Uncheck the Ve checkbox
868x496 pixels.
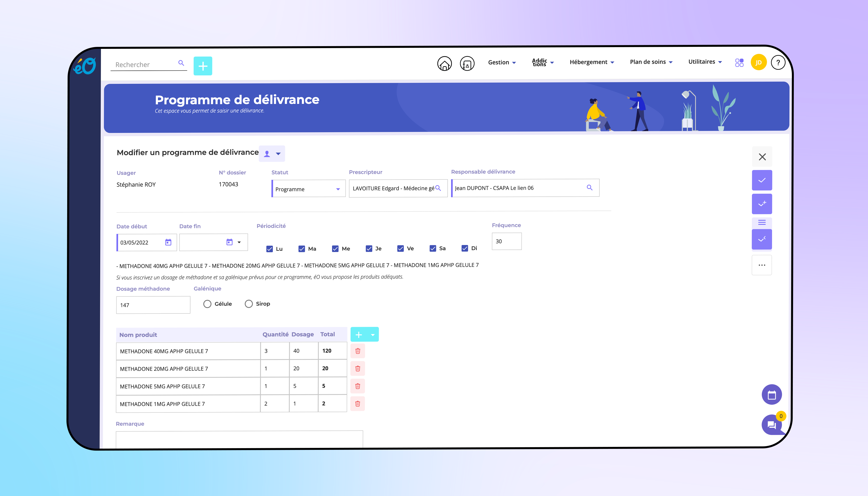pos(401,248)
